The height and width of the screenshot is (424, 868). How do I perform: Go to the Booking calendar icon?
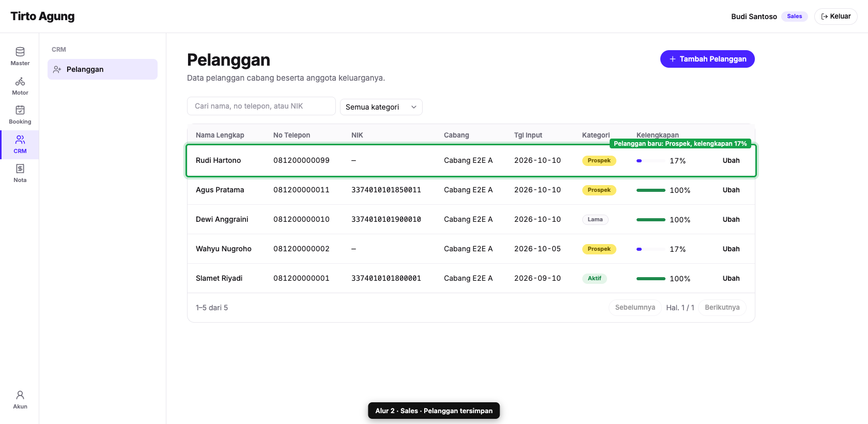[20, 110]
